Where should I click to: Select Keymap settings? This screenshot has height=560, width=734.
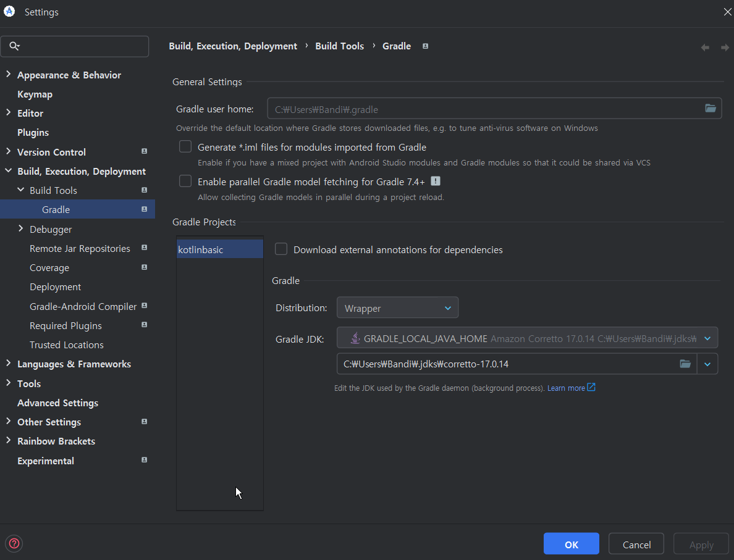[35, 94]
